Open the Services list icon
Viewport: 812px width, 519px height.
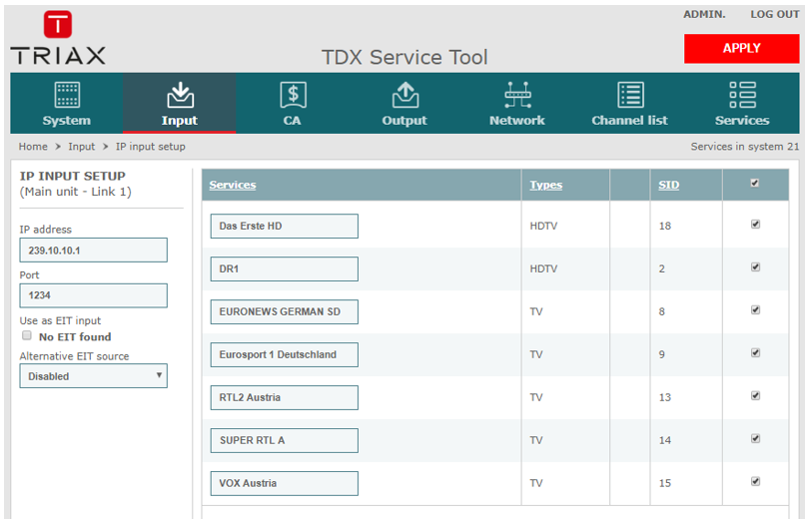743,95
